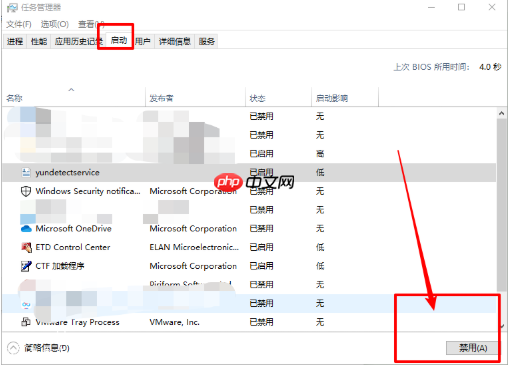The height and width of the screenshot is (366, 509).
Task: Click publisher VMware, Inc. cell
Action: coord(174,322)
